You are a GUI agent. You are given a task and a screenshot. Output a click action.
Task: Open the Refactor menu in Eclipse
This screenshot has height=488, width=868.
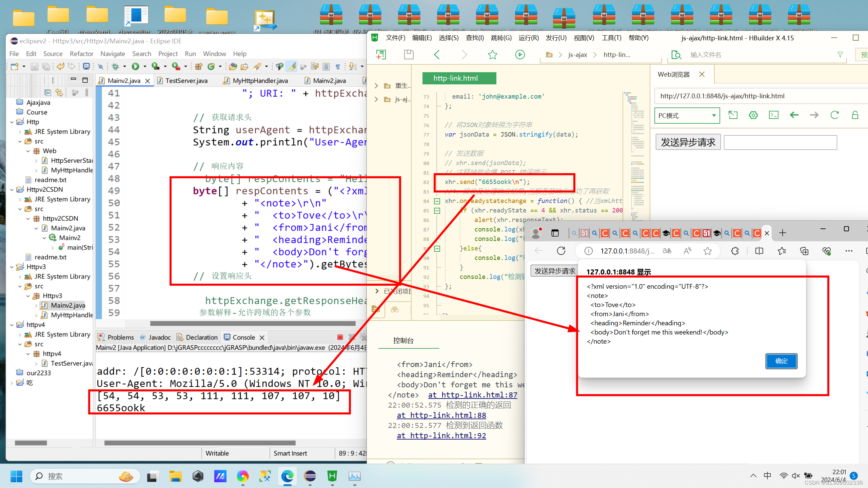[x=81, y=54]
